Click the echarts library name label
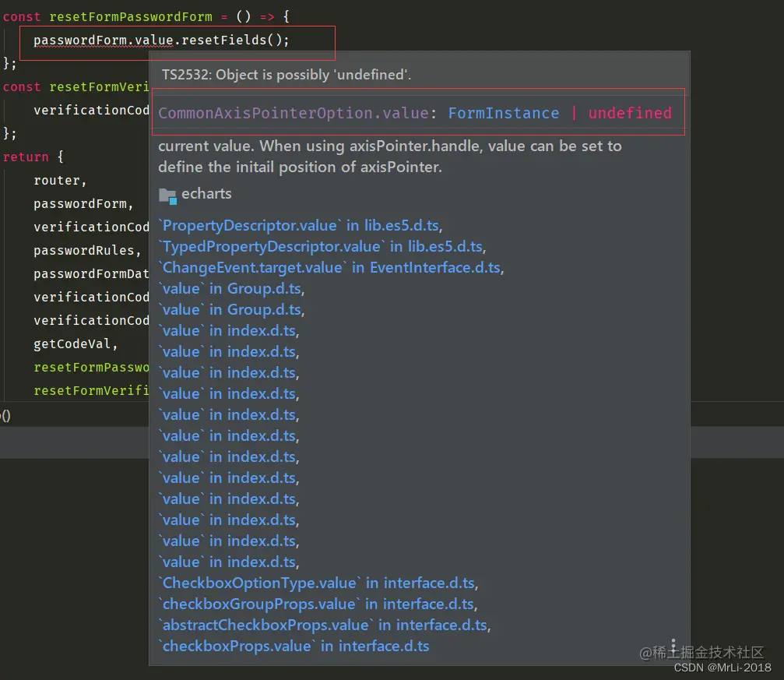Viewport: 784px width, 680px height. pos(206,194)
